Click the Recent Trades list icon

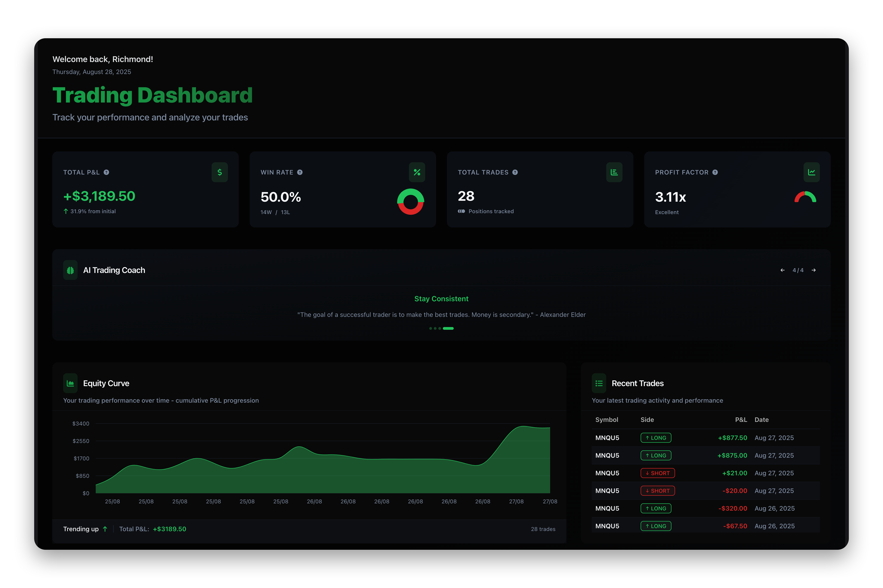tap(599, 383)
